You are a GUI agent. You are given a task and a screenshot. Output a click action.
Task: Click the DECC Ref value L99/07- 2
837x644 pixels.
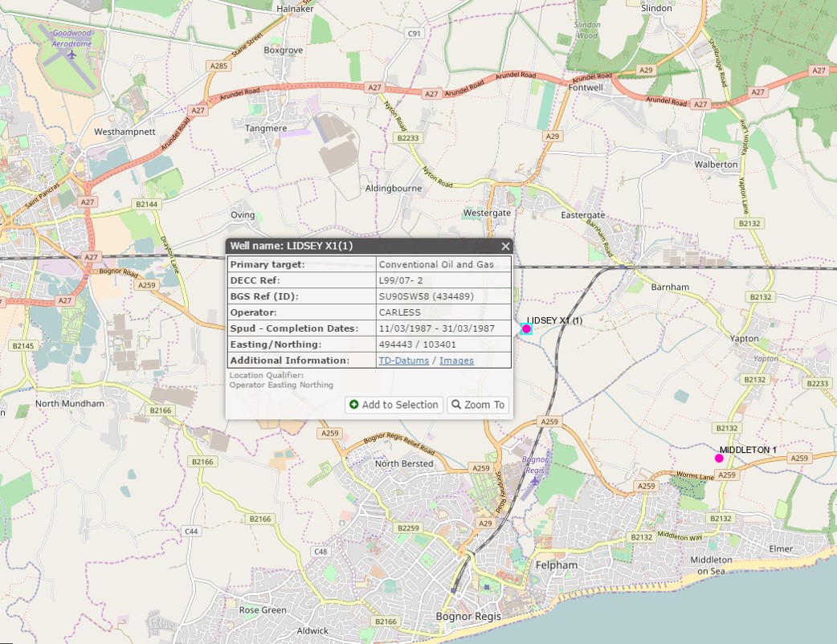coord(400,280)
